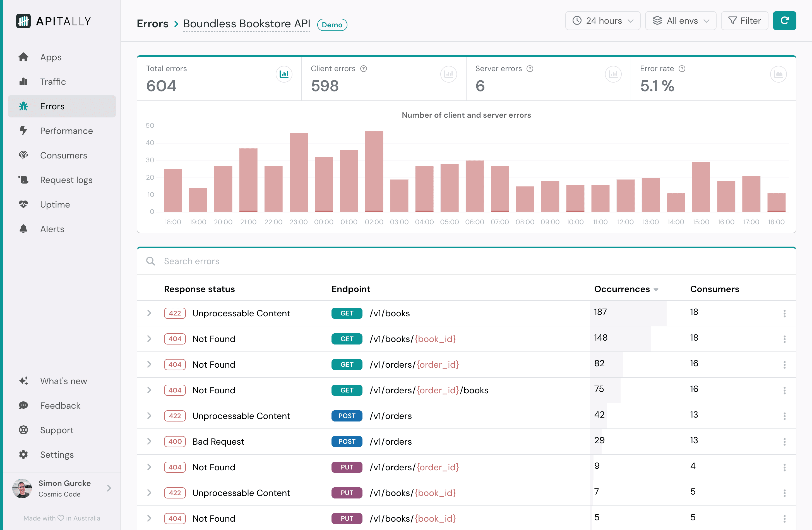
Task: Open Consumers fingerprint icon
Action: click(x=23, y=155)
